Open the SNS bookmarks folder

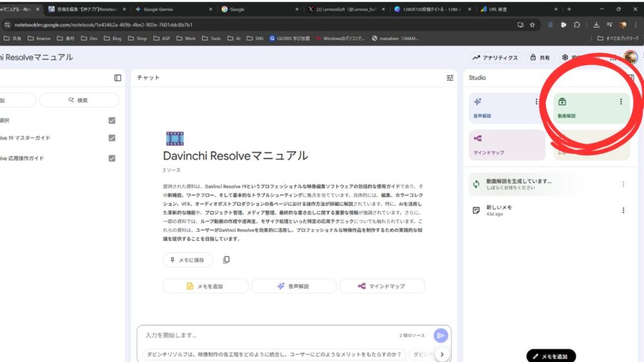[255, 38]
